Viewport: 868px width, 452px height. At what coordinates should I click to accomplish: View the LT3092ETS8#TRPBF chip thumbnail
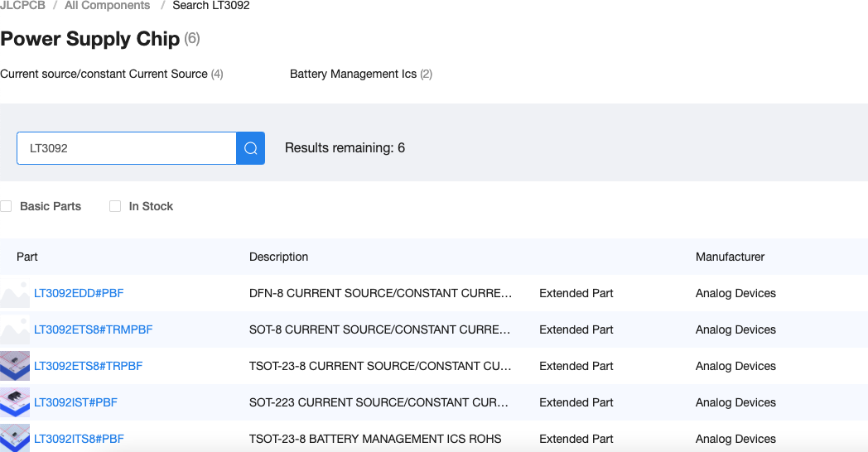pyautogui.click(x=15, y=366)
